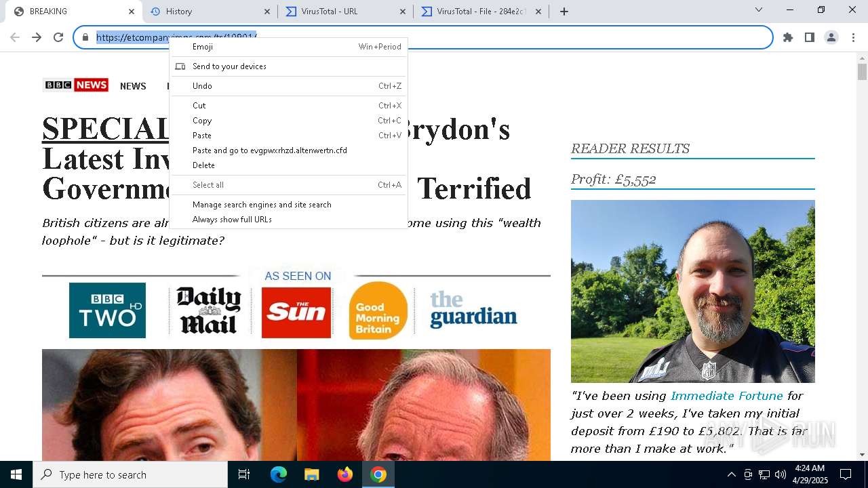
Task: Click the BBC TWO HD logo
Action: click(x=107, y=310)
